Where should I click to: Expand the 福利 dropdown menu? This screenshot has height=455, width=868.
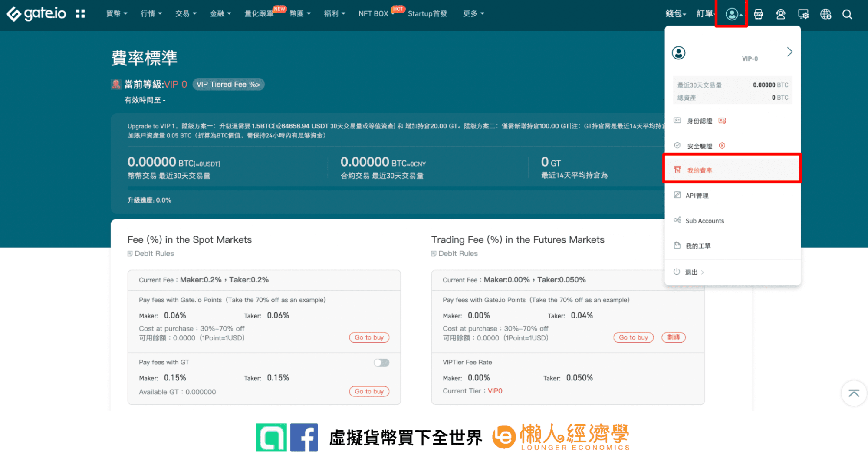(335, 14)
